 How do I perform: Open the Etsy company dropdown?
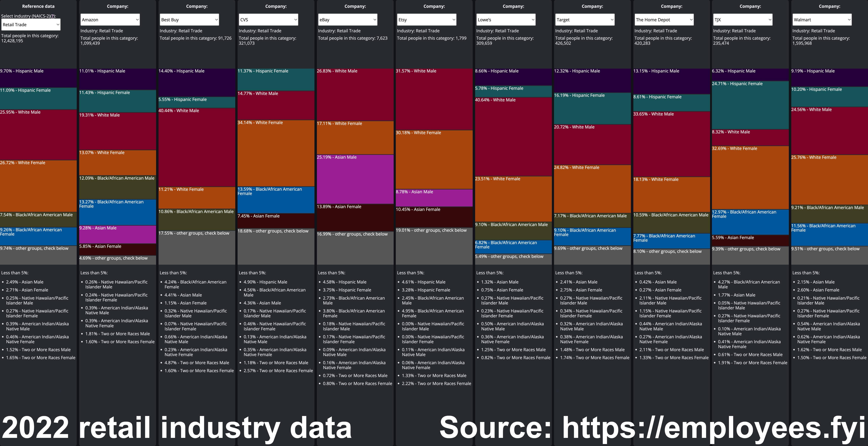coord(426,20)
